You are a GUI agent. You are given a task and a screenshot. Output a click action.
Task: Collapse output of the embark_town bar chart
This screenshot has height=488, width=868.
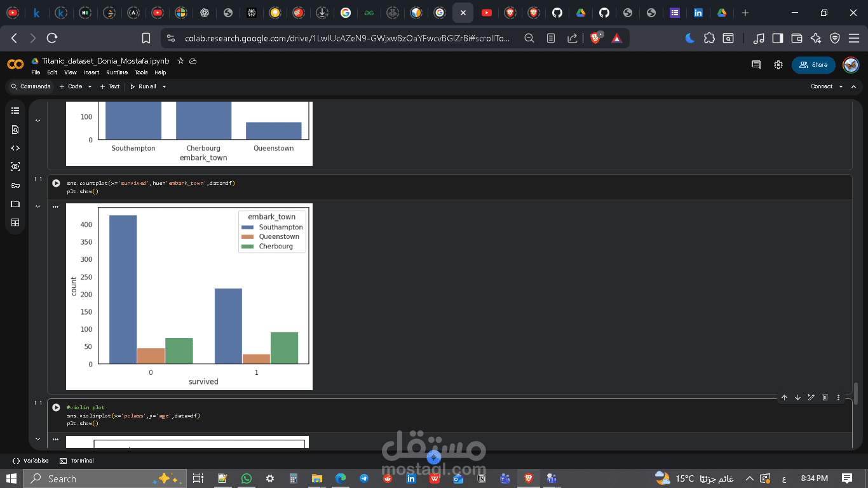pos(37,121)
